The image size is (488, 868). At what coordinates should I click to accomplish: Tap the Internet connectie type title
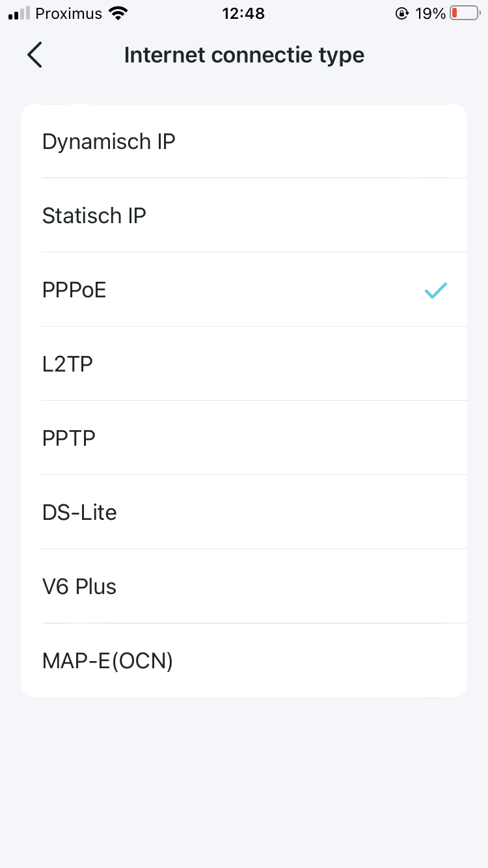[x=244, y=55]
